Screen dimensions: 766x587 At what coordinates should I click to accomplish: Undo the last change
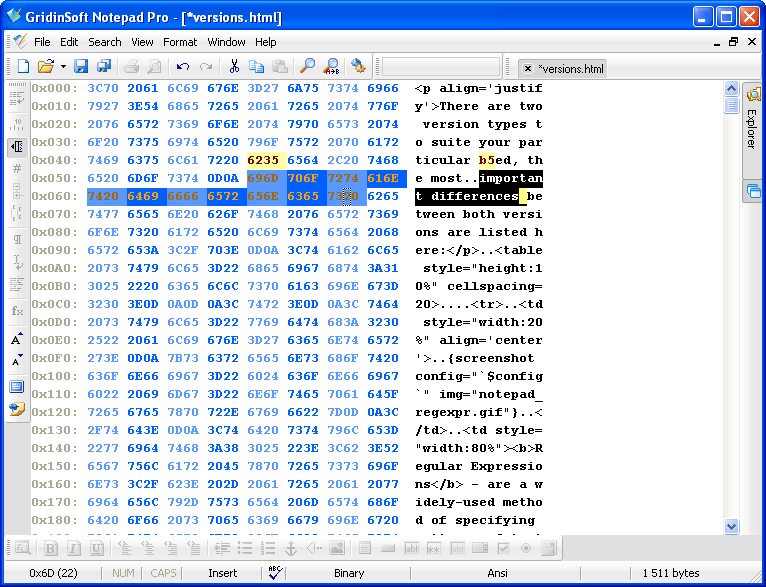(183, 66)
